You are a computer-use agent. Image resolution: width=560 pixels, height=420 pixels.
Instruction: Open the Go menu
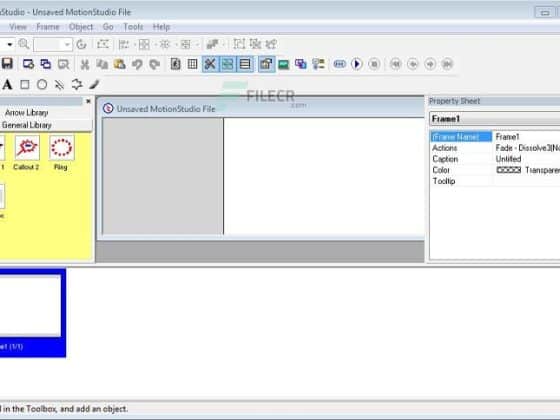(x=108, y=27)
